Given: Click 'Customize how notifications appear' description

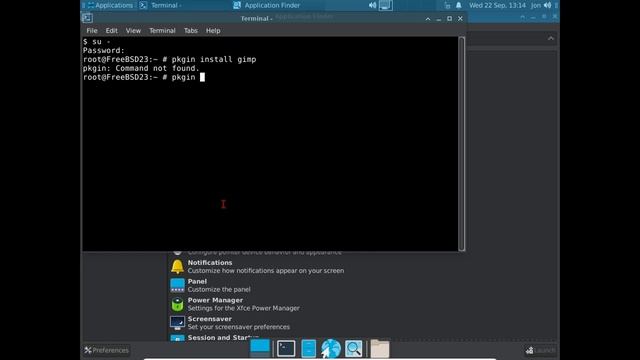Looking at the screenshot, I should pos(266,271).
